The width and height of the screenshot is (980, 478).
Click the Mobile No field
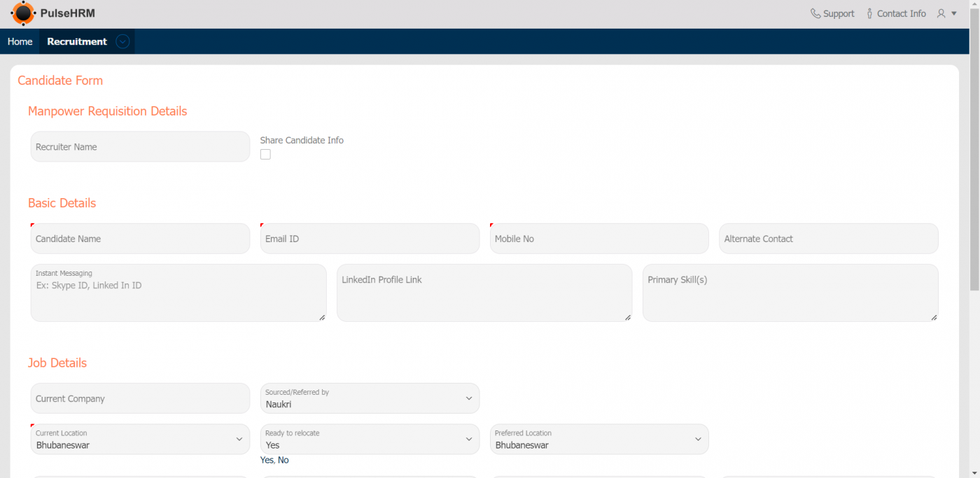(x=599, y=239)
